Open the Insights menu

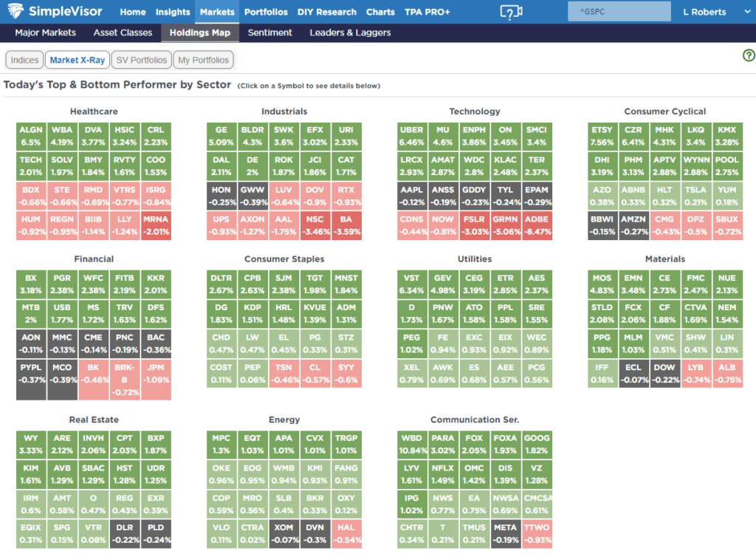tap(173, 12)
